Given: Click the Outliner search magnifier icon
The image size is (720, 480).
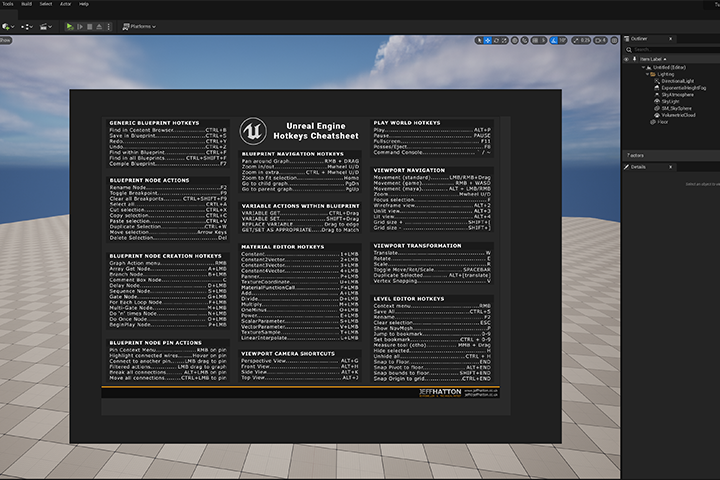Looking at the screenshot, I should pos(629,50).
